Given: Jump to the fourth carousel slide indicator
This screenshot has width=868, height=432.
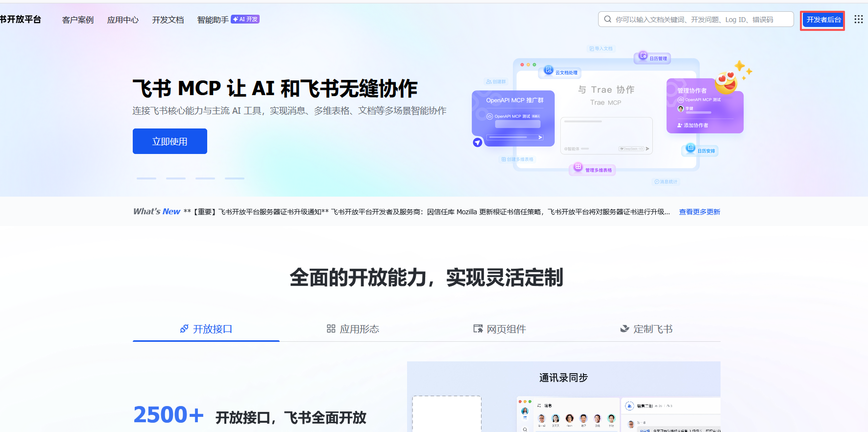Looking at the screenshot, I should click(x=235, y=178).
